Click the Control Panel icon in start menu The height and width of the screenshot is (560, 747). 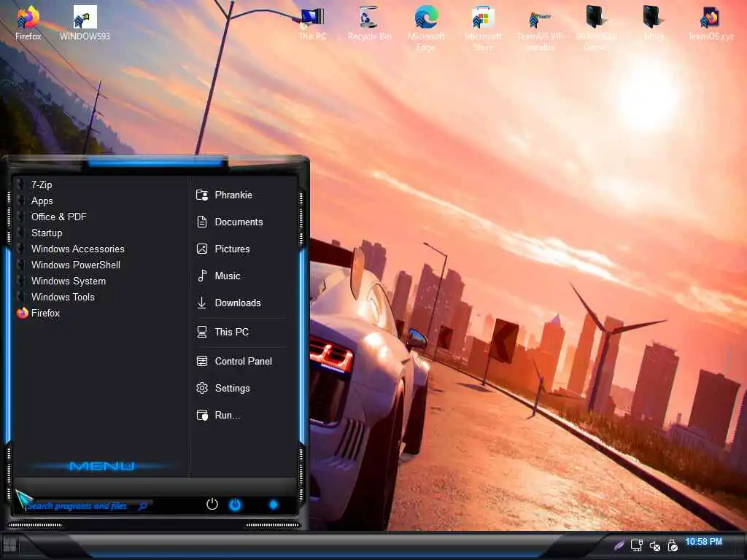[x=202, y=361]
